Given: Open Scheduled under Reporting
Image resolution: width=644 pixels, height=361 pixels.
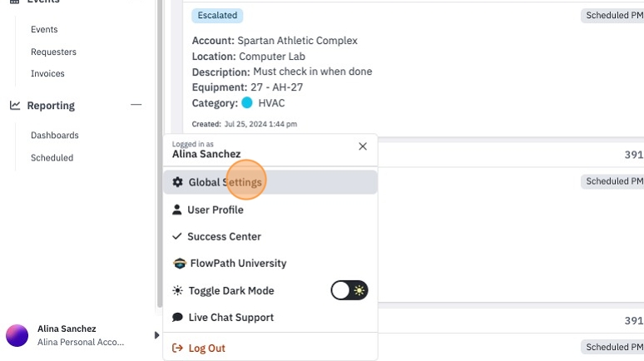Looking at the screenshot, I should coord(52,158).
